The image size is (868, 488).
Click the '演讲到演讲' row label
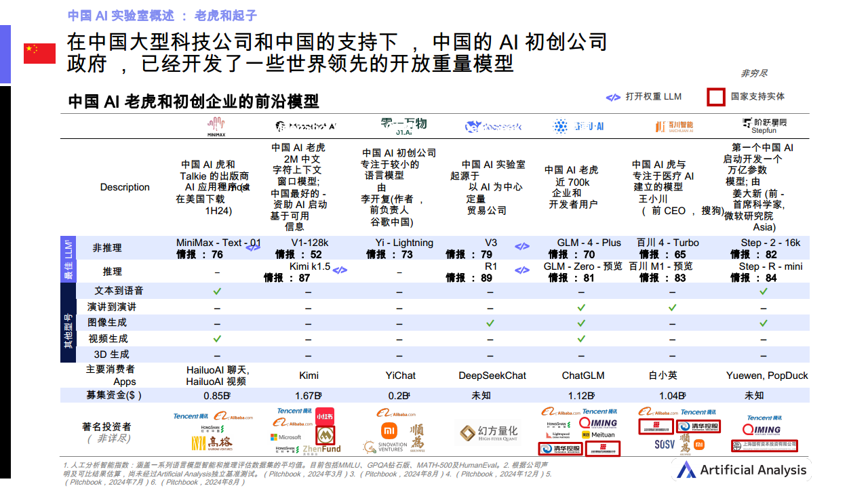click(112, 307)
